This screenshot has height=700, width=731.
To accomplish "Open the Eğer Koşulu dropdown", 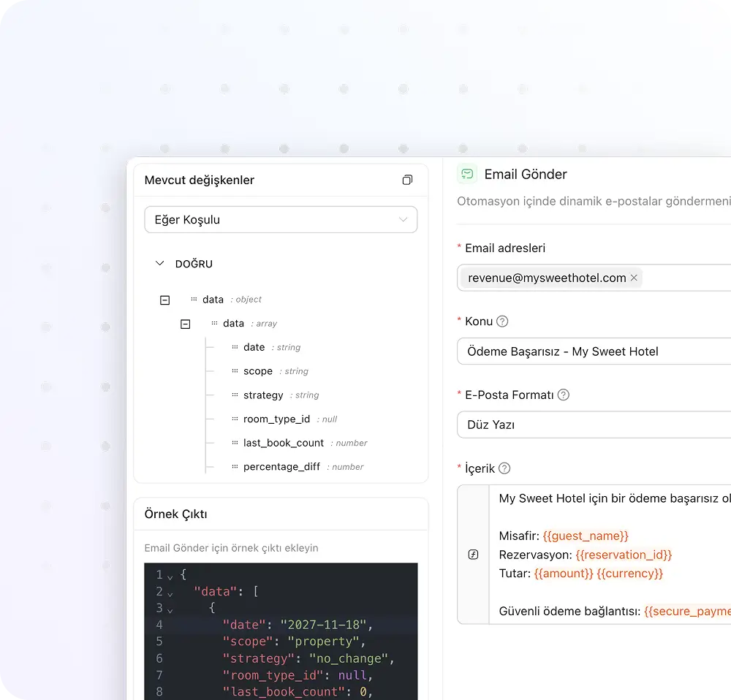I will (281, 219).
